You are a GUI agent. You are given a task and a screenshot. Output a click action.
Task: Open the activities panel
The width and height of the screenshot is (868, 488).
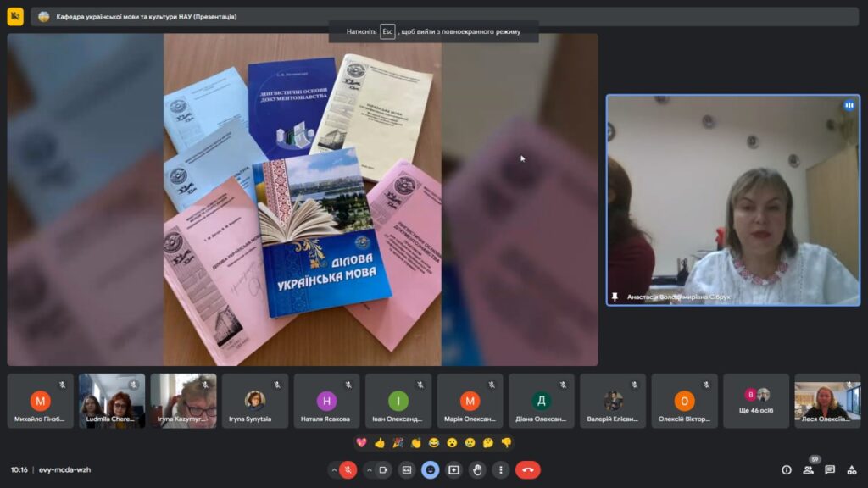pos(852,469)
